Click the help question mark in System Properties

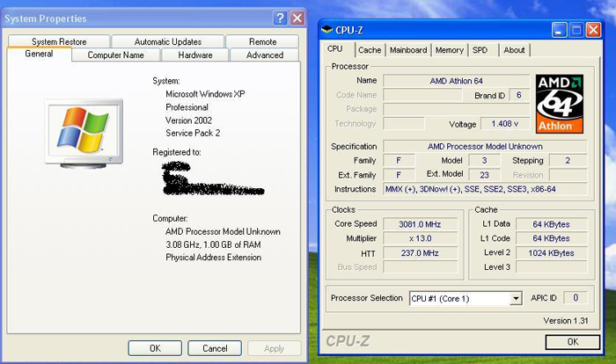point(280,18)
